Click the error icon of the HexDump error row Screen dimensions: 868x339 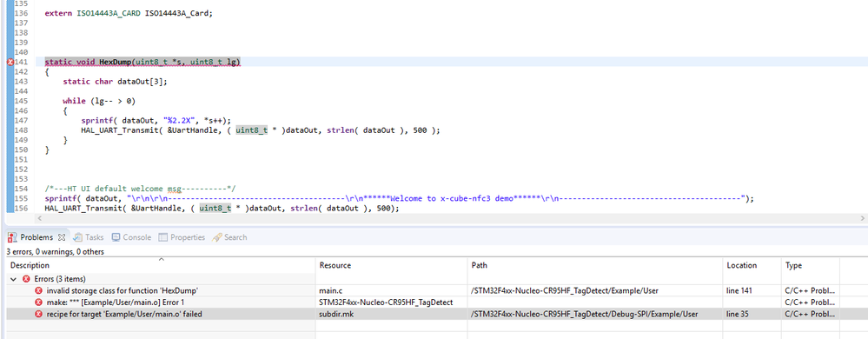click(x=38, y=291)
